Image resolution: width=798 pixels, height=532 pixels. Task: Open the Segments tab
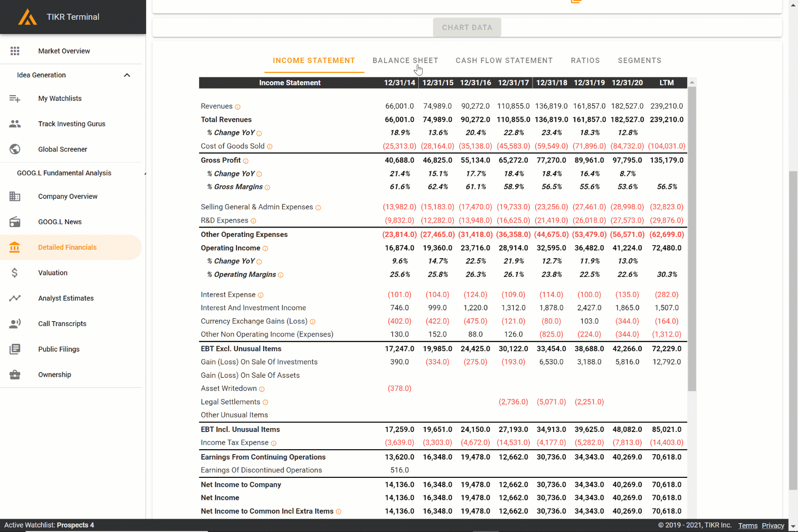[639, 61]
